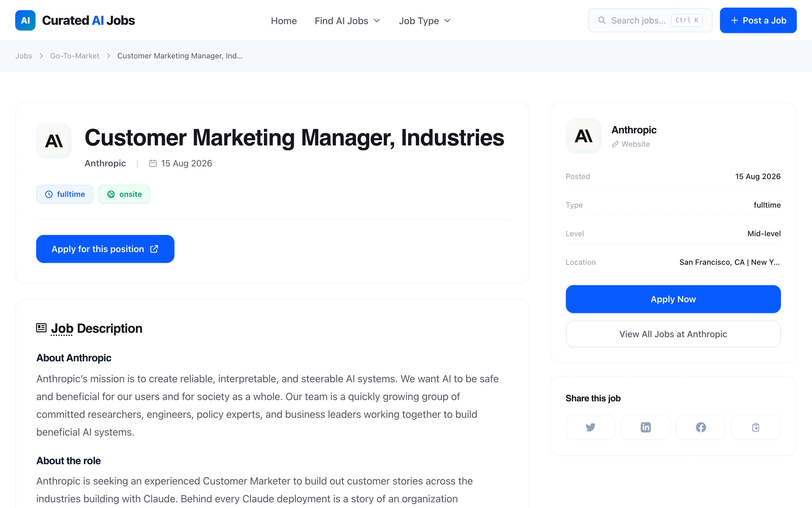The height and width of the screenshot is (508, 812).
Task: Click the globe icon in onsite tag
Action: (111, 194)
